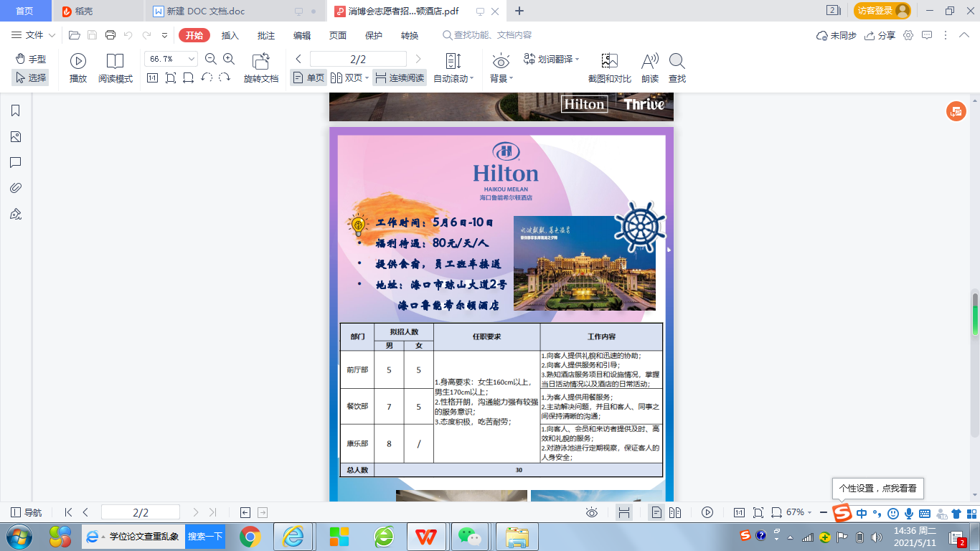Click the search box 查找功能、文档内容
980x551 pixels.
pos(487,35)
